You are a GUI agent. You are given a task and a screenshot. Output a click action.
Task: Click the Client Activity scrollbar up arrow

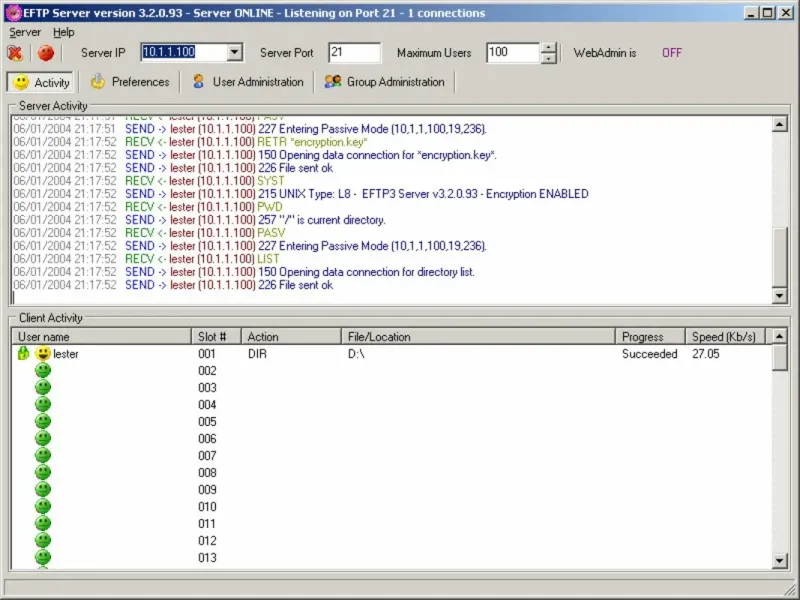click(x=779, y=336)
